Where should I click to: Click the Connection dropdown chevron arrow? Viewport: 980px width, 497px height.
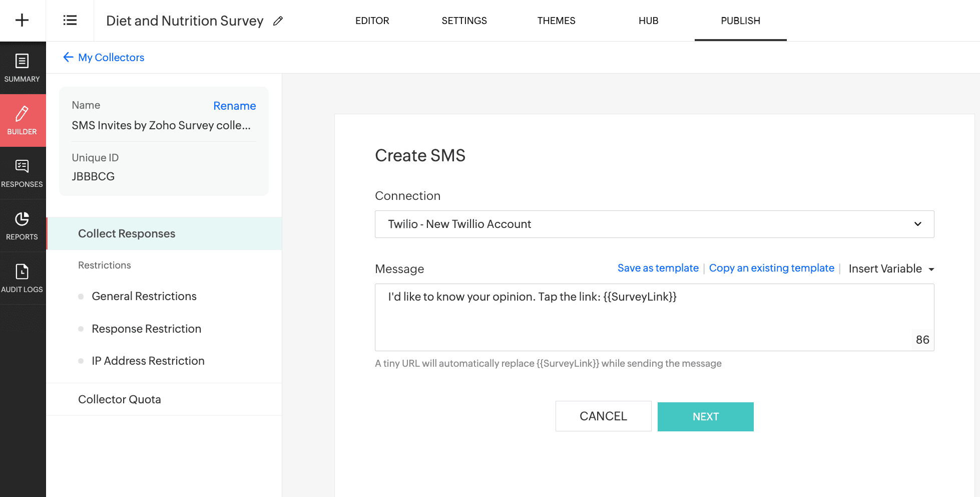(918, 224)
